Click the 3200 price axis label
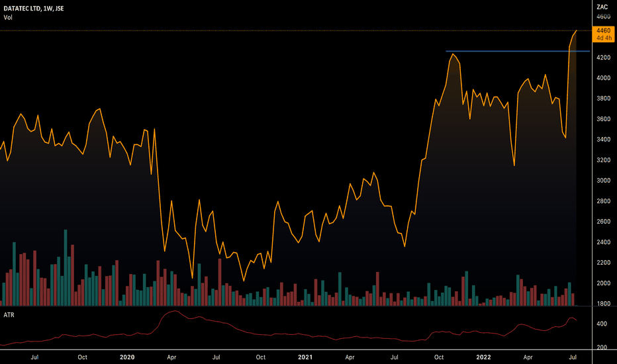 tap(603, 160)
